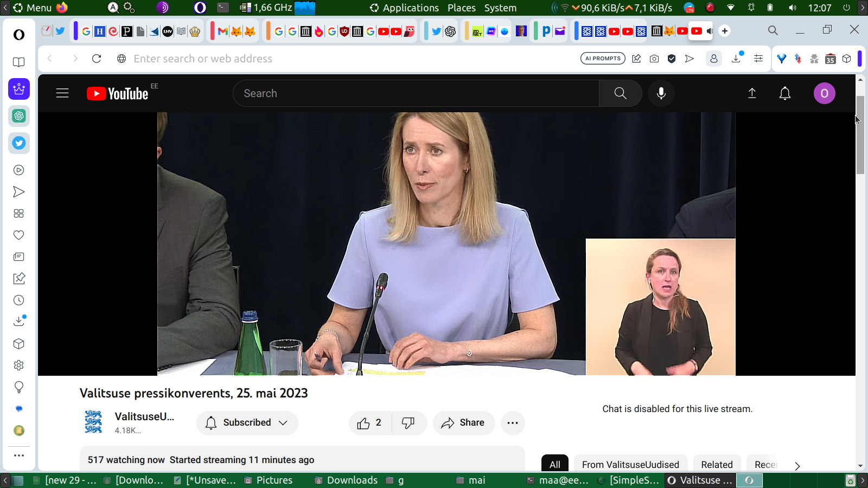This screenshot has width=868, height=488.
Task: Open the YouTube hamburger guide menu
Action: point(62,93)
